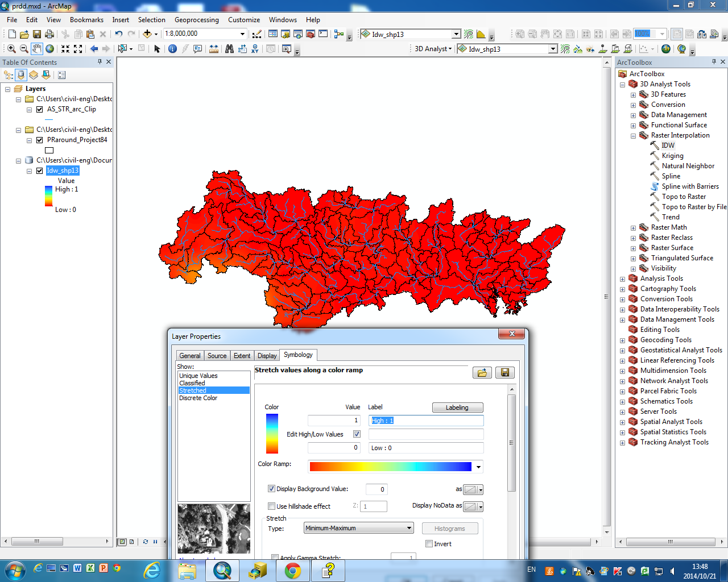Screen dimensions: 728x582
Task: Activate the Zoom In magnifier tool
Action: pyautogui.click(x=11, y=49)
